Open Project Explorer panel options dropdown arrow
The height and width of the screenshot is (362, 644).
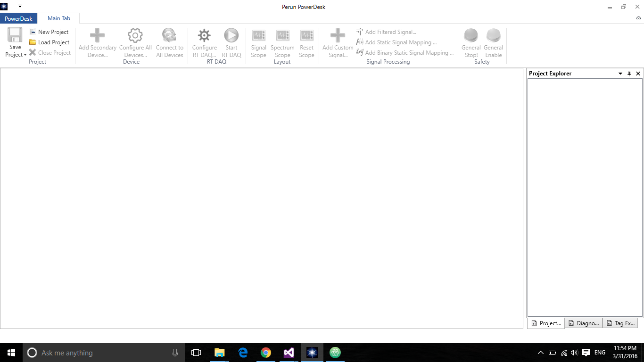coord(620,74)
